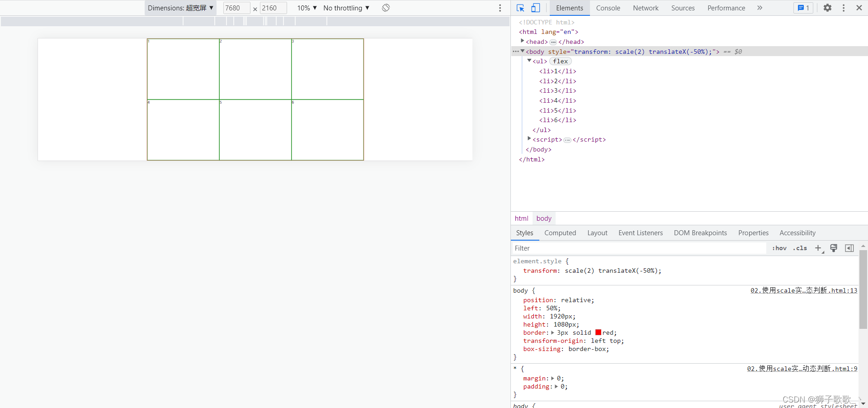
Task: Open stylesheet link for * rule line 9
Action: click(802, 369)
